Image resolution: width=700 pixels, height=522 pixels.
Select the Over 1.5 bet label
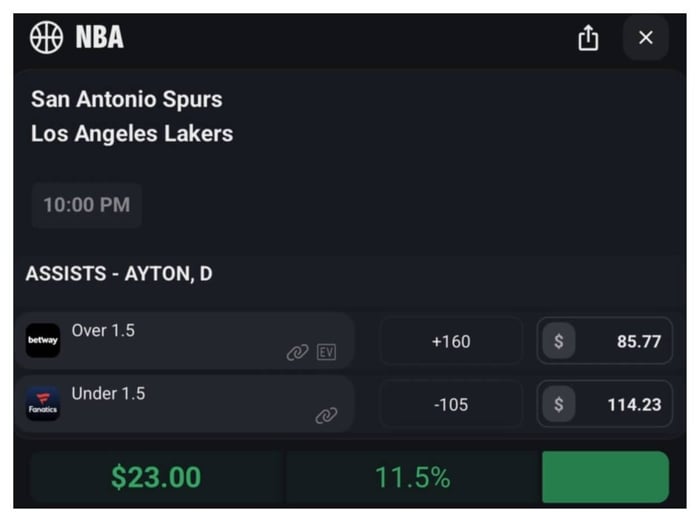point(103,331)
